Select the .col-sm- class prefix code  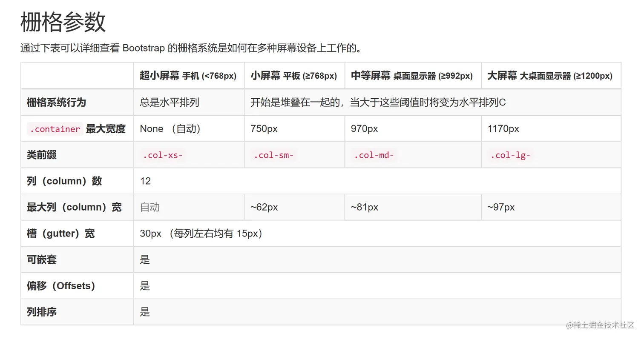(x=273, y=155)
